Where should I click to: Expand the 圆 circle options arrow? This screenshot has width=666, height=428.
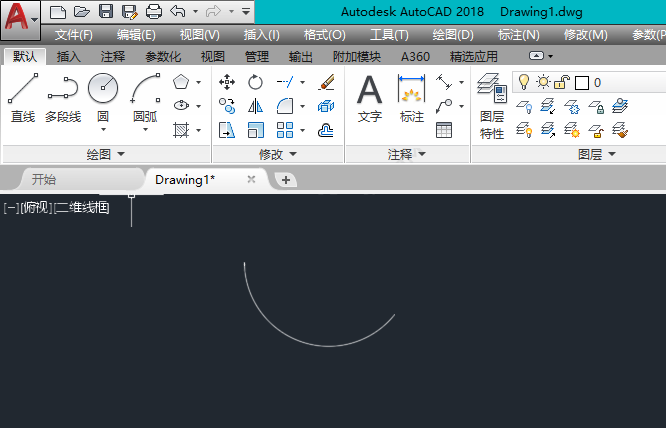pos(103,130)
